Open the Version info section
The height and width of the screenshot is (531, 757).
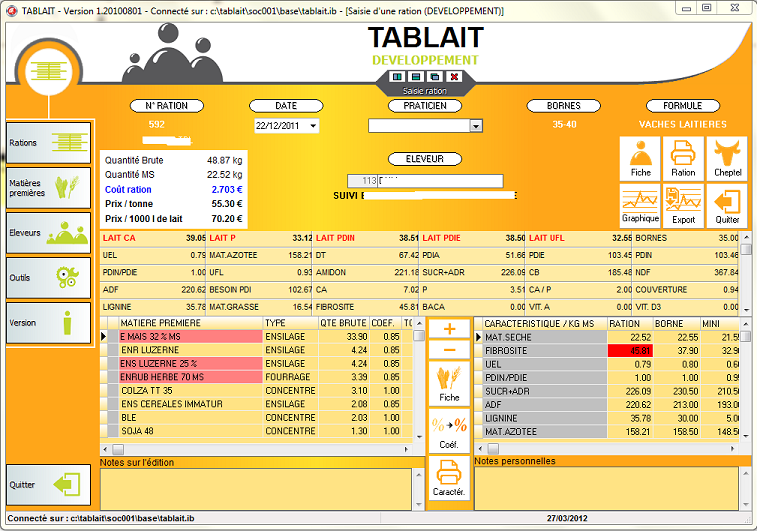[48, 322]
